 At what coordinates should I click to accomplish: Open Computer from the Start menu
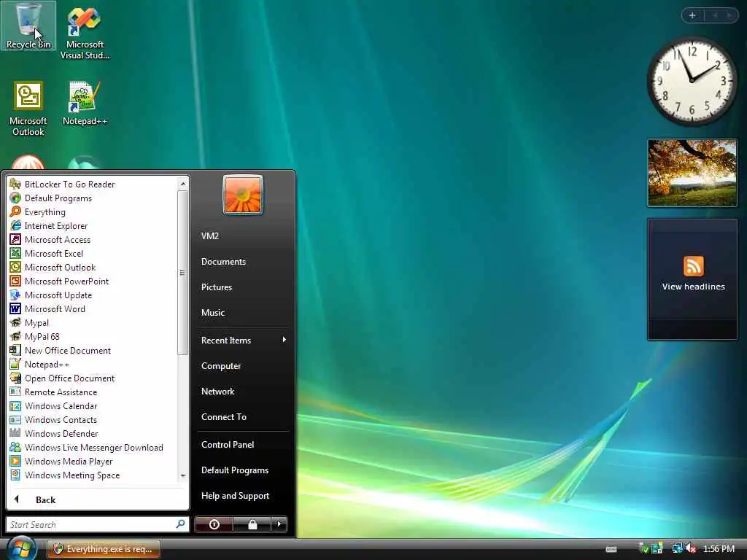221,366
